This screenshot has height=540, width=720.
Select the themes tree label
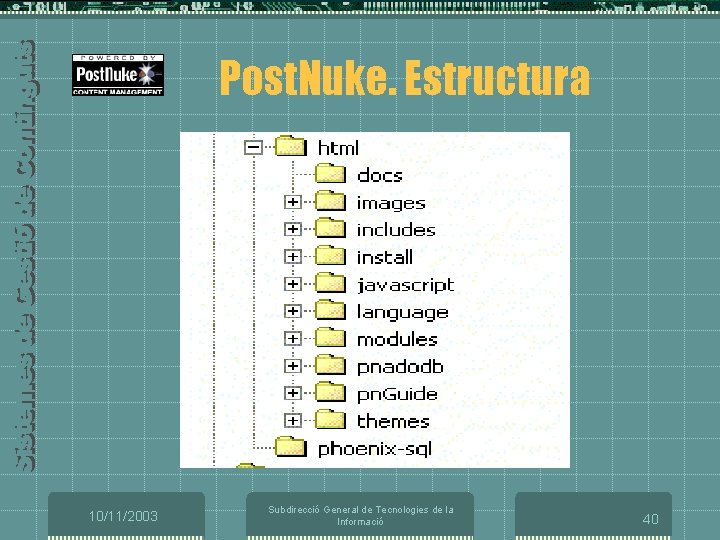point(394,421)
